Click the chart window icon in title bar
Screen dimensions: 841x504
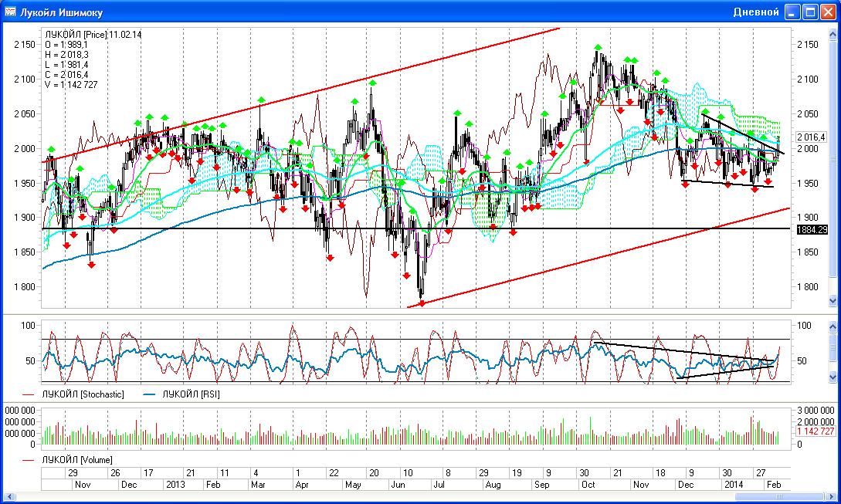[x=11, y=12]
